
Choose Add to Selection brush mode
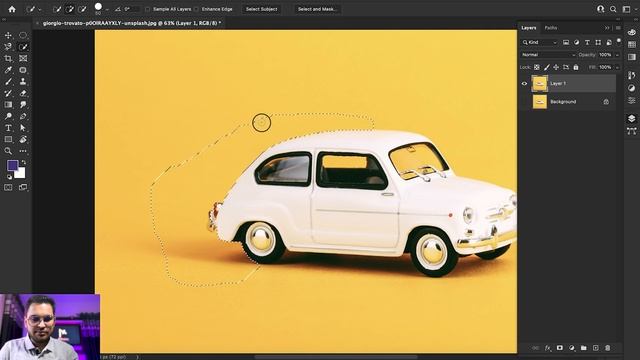point(70,9)
